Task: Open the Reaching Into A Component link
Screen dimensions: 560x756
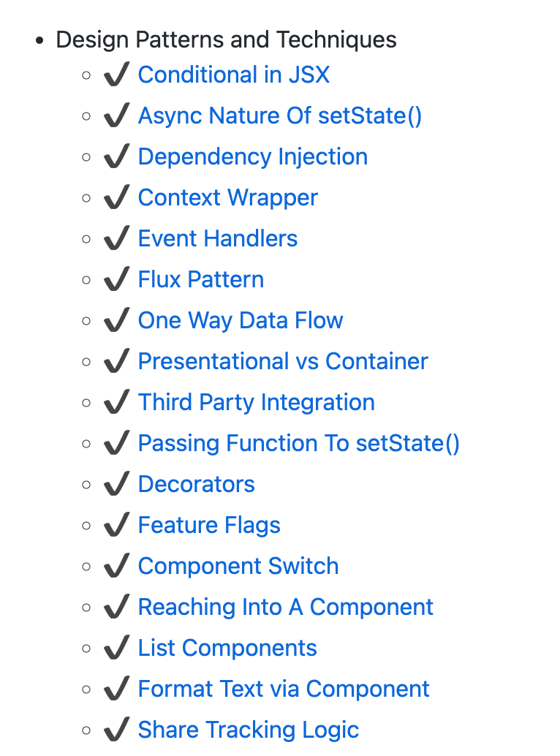Action: coord(285,607)
